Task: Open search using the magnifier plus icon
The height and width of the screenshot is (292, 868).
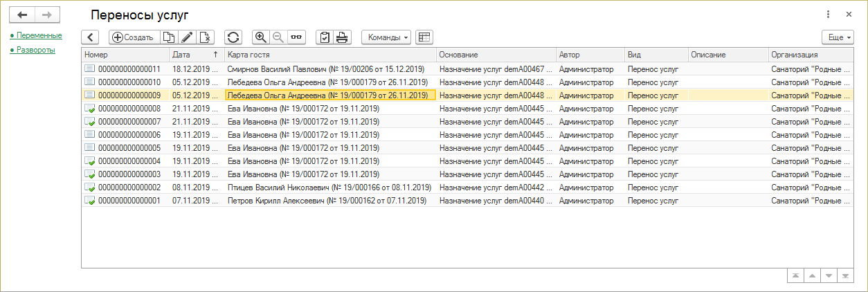Action: (x=262, y=37)
